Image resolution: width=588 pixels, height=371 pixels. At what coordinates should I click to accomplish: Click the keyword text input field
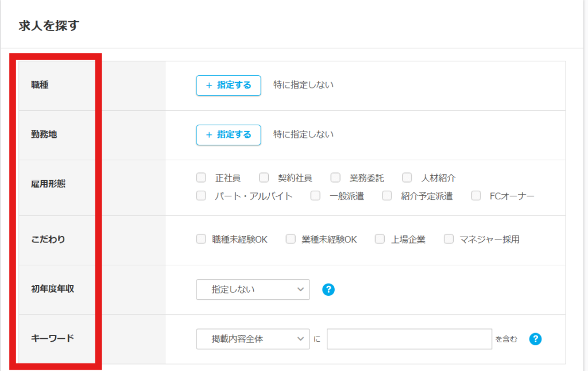pos(409,339)
